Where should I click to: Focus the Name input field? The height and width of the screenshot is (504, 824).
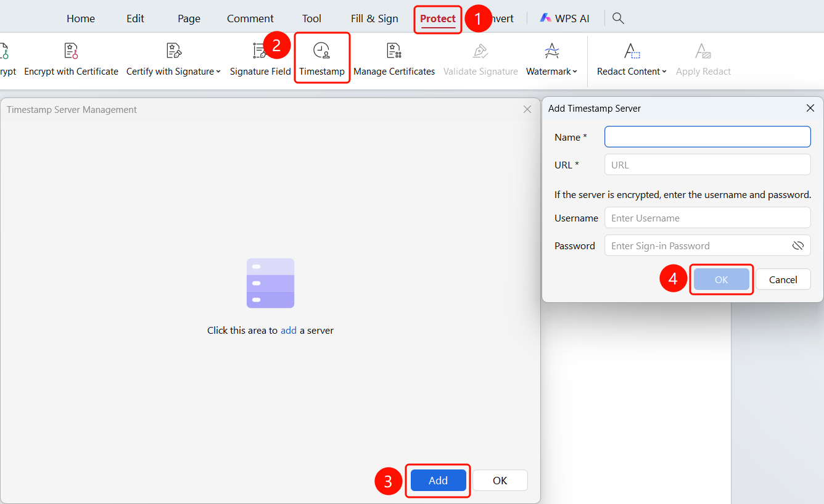click(707, 137)
